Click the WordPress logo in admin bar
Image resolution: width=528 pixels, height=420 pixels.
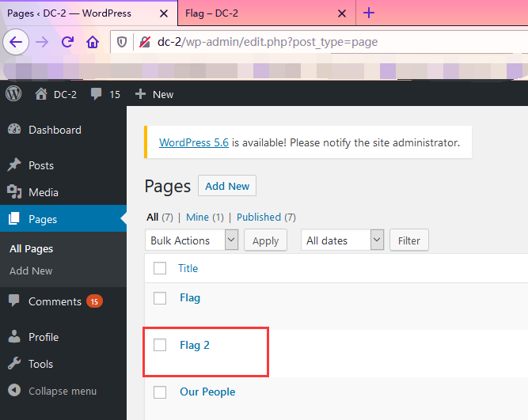[x=13, y=94]
